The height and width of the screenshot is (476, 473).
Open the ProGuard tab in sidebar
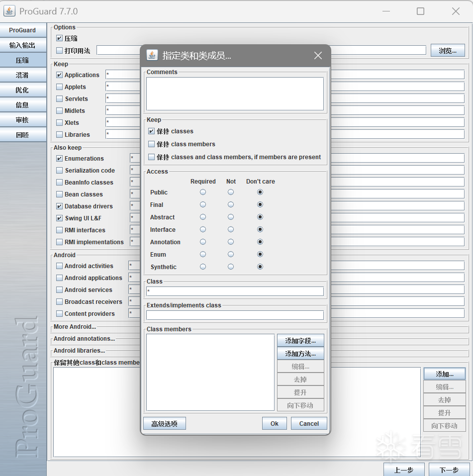coord(23,30)
